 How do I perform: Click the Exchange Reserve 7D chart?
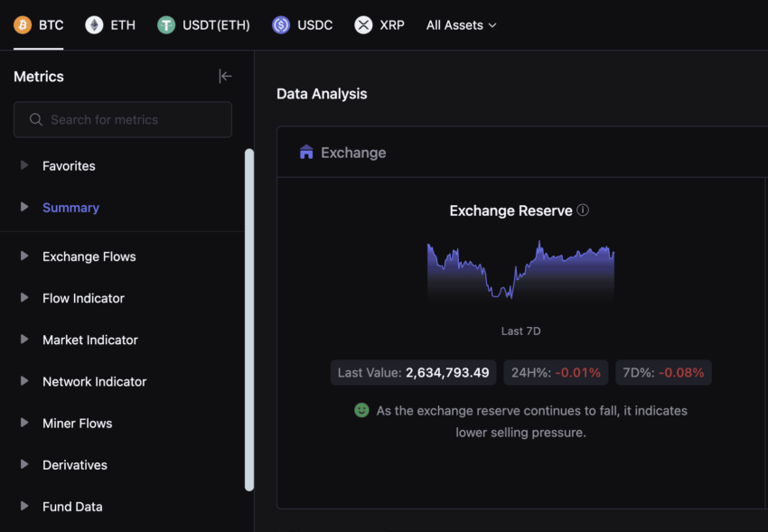pos(520,271)
